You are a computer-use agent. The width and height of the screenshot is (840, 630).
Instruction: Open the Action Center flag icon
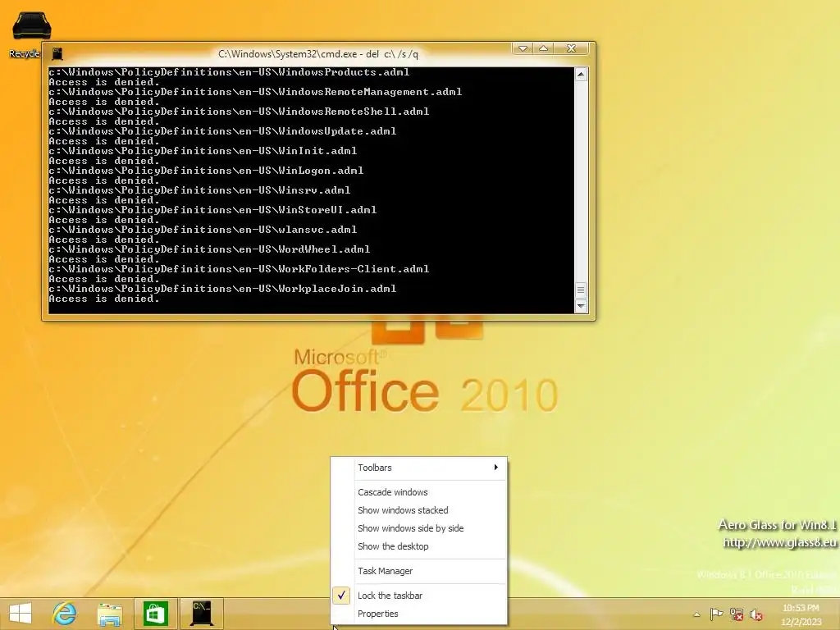click(716, 614)
